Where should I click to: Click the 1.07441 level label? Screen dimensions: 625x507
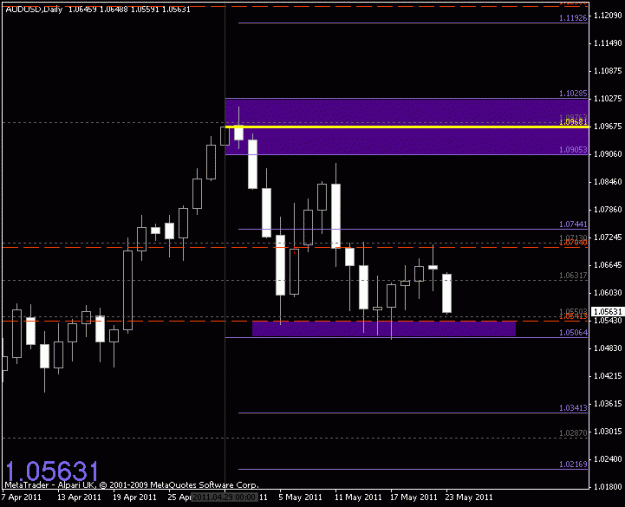pos(573,224)
